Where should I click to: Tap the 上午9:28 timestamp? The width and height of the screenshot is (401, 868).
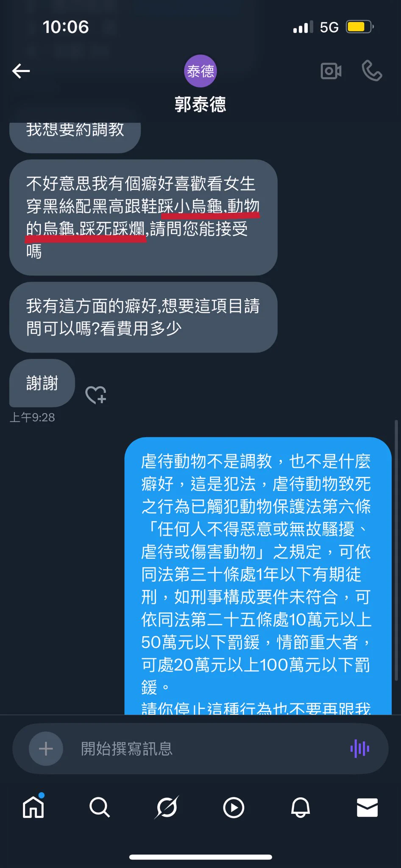coord(32,417)
